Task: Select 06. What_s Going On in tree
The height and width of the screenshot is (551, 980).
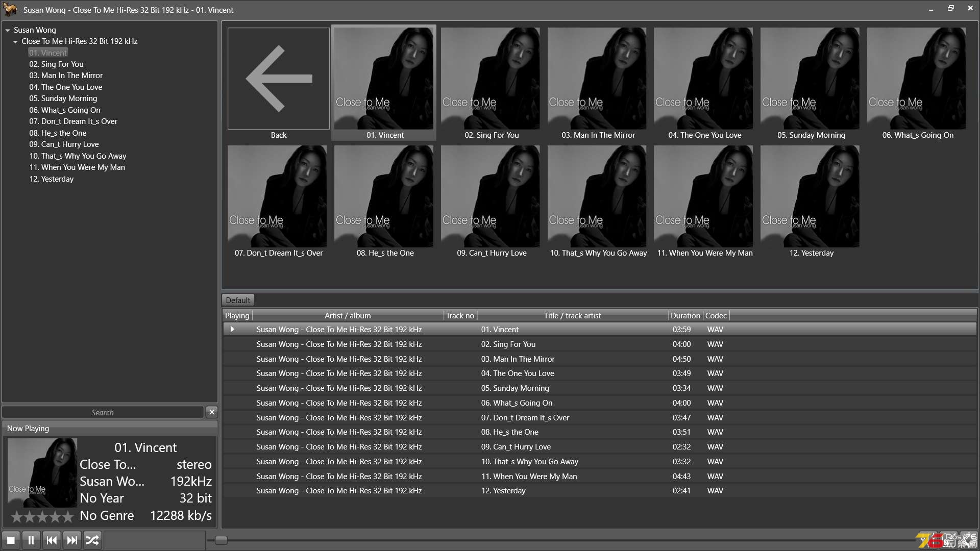Action: pos(64,110)
